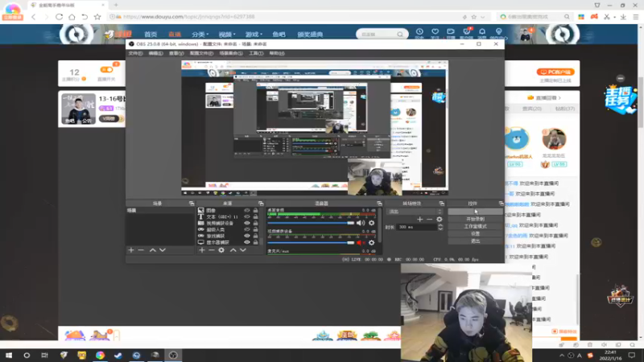Open the 配置文件 menu in OBS

coord(201,53)
